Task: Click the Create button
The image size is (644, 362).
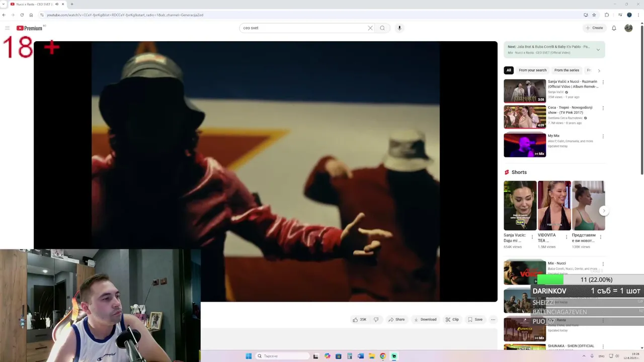Action: (594, 28)
